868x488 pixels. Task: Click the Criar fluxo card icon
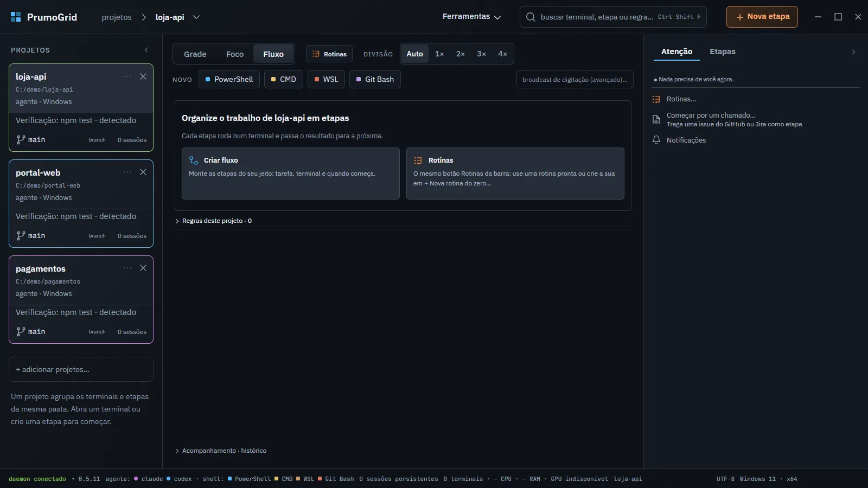[194, 160]
